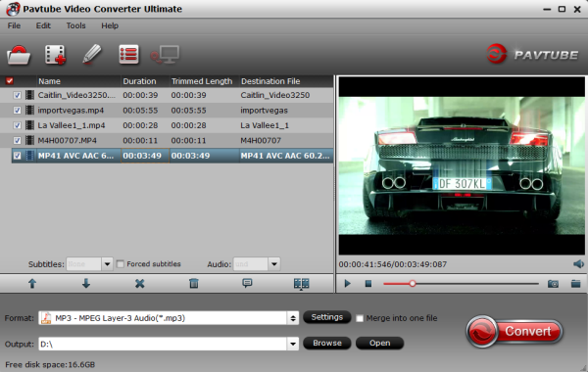588x372 pixels.
Task: Click the task list icon
Action: pyautogui.click(x=128, y=55)
